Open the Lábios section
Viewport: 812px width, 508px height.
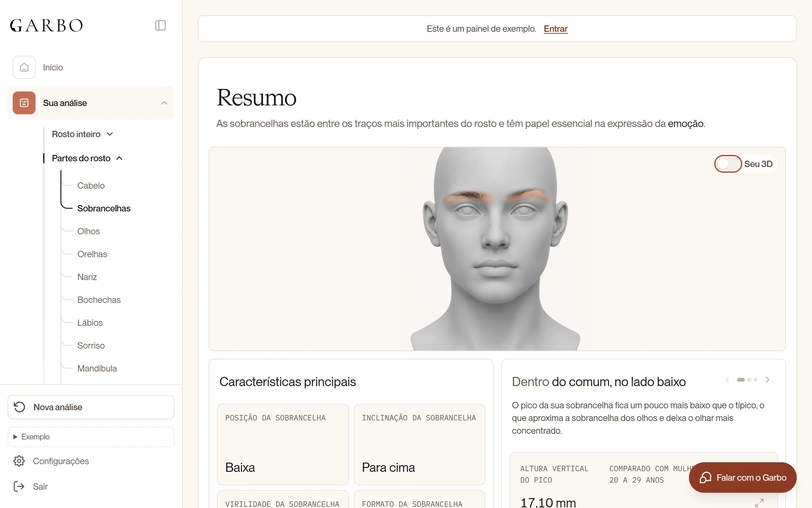(x=90, y=323)
